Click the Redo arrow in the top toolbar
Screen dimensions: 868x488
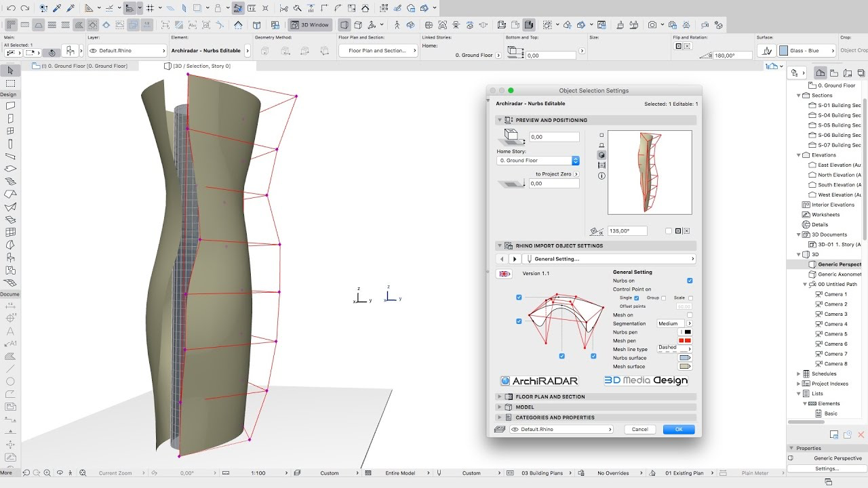click(25, 8)
